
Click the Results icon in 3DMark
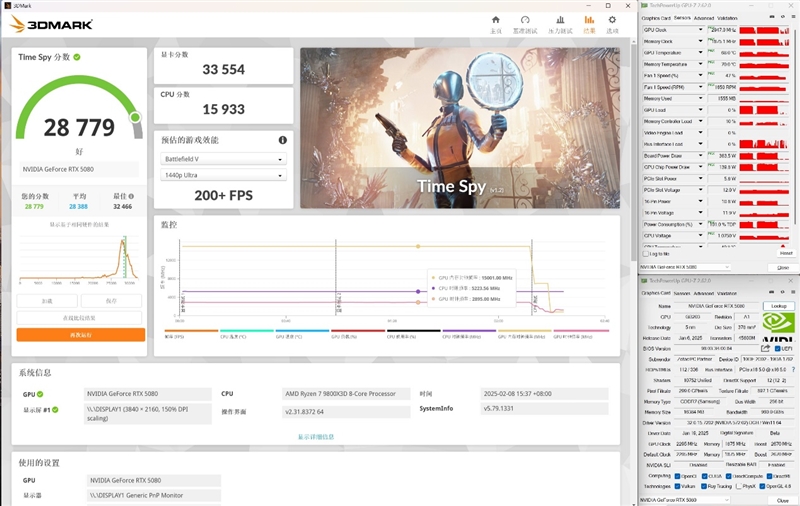(589, 20)
